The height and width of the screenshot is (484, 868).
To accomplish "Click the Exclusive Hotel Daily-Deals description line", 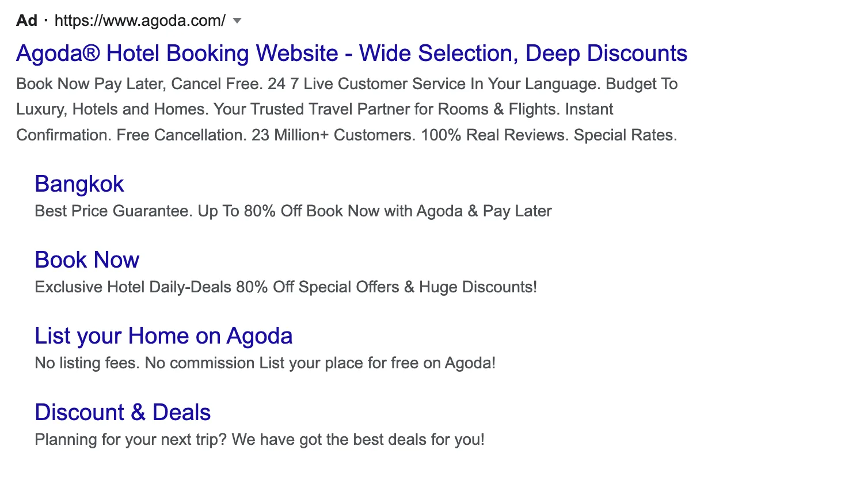I will coord(286,287).
